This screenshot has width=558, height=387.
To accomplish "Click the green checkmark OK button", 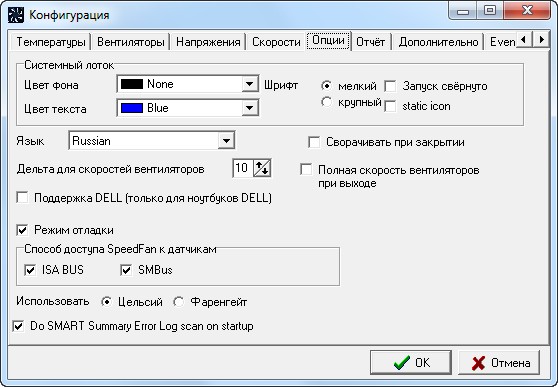I will 411,362.
